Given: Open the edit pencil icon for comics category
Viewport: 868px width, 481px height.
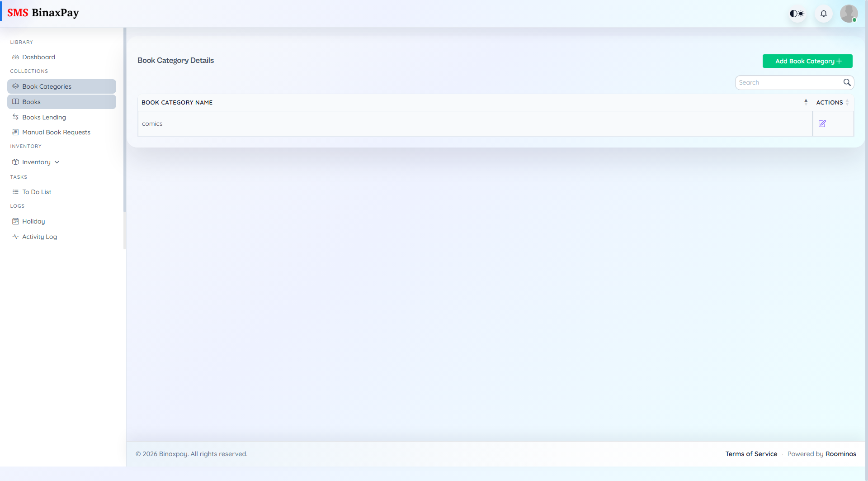Looking at the screenshot, I should click(x=822, y=124).
